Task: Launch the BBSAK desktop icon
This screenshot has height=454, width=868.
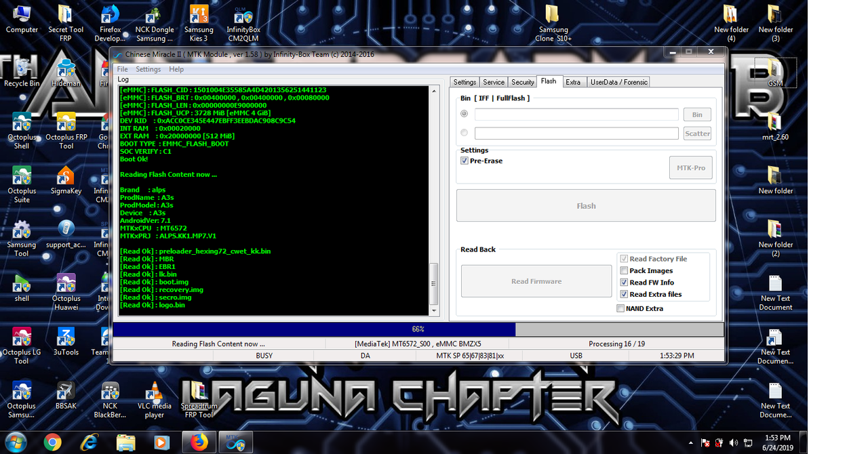Action: coord(66,395)
